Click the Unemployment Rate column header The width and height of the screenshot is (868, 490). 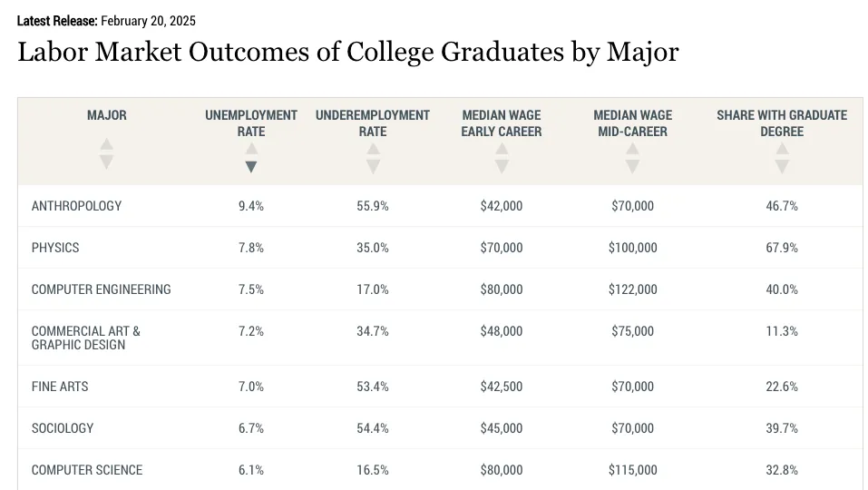251,123
